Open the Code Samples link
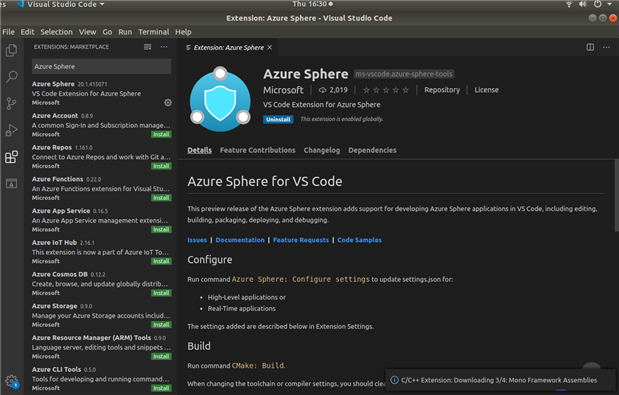The width and height of the screenshot is (619, 395). (359, 240)
